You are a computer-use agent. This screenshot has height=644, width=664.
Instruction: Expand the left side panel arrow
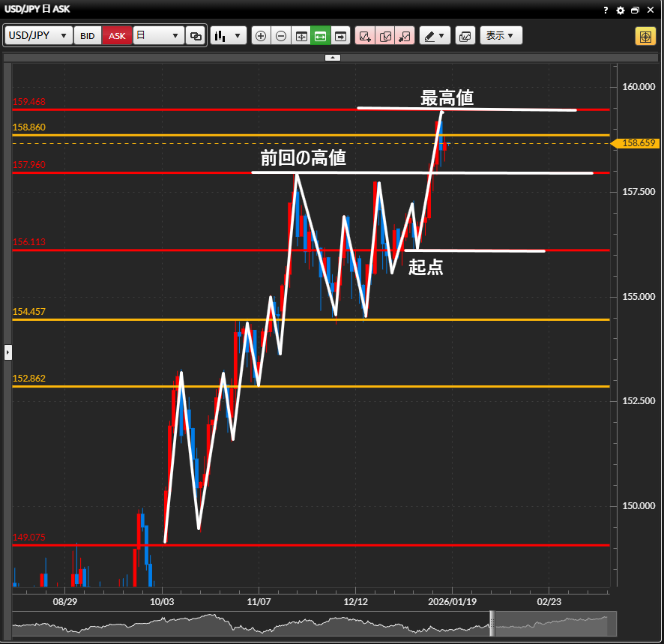[x=7, y=351]
